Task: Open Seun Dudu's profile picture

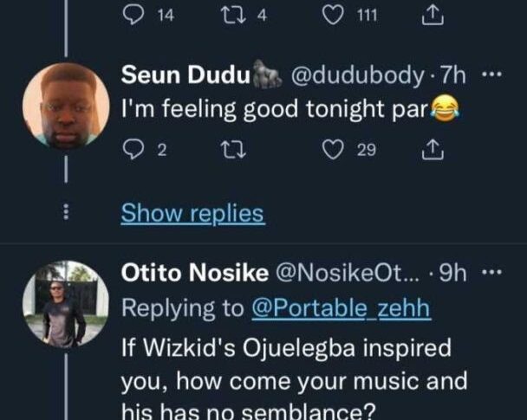Action: pos(65,107)
